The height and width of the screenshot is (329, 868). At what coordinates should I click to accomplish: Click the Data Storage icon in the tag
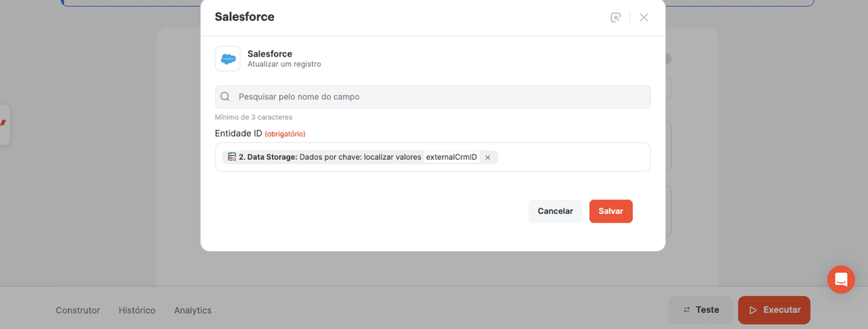pyautogui.click(x=231, y=157)
